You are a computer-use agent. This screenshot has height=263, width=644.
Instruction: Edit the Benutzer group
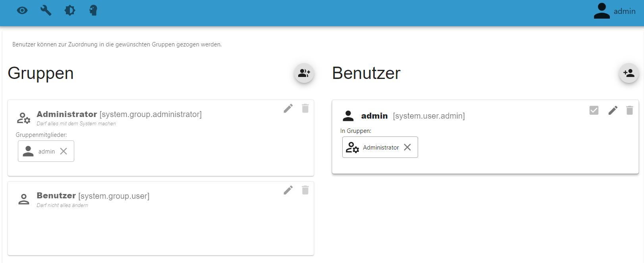pyautogui.click(x=288, y=190)
